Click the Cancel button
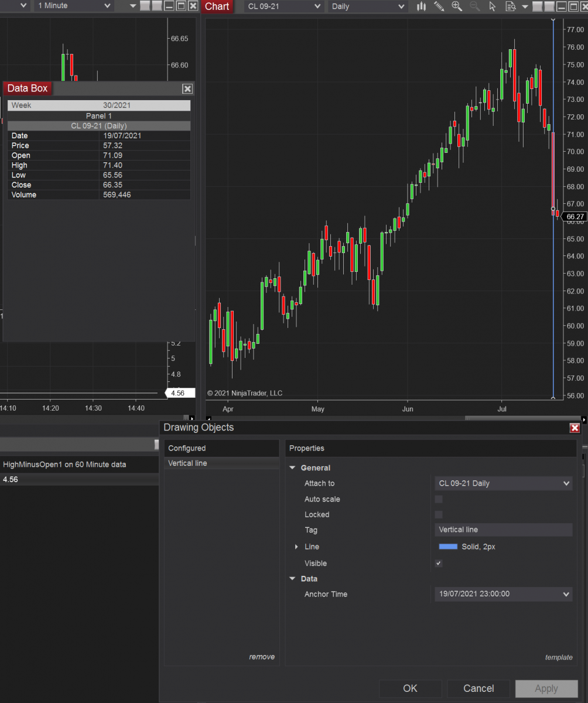Viewport: 588px width, 703px height. 479,688
